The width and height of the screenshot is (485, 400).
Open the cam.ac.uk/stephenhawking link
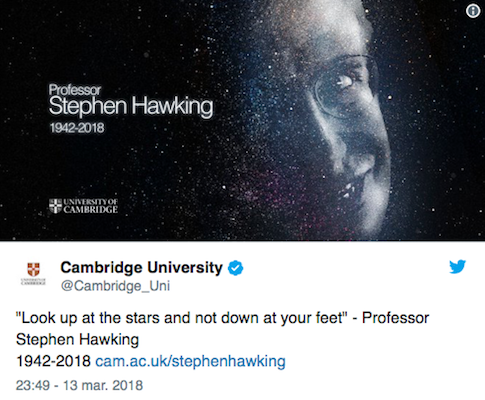pyautogui.click(x=190, y=361)
